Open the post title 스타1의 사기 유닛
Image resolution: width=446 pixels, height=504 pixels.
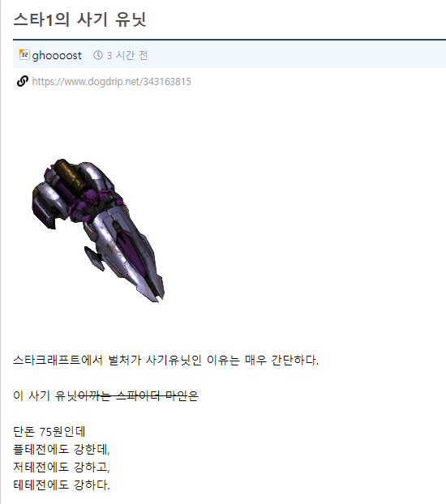(x=79, y=19)
